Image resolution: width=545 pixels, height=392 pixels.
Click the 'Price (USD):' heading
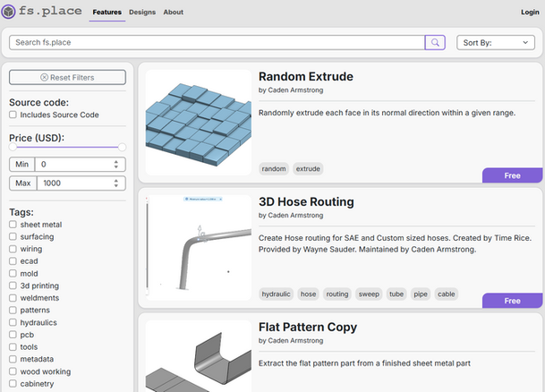37,138
